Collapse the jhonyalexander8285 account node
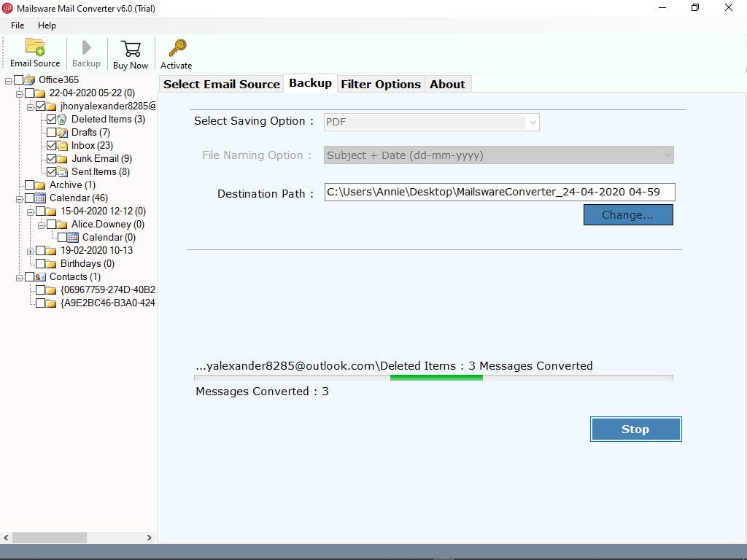 30,107
